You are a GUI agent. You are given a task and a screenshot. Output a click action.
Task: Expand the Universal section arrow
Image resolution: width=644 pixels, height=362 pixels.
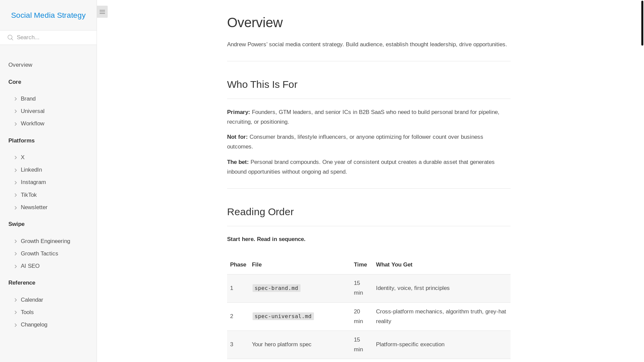coord(16,111)
